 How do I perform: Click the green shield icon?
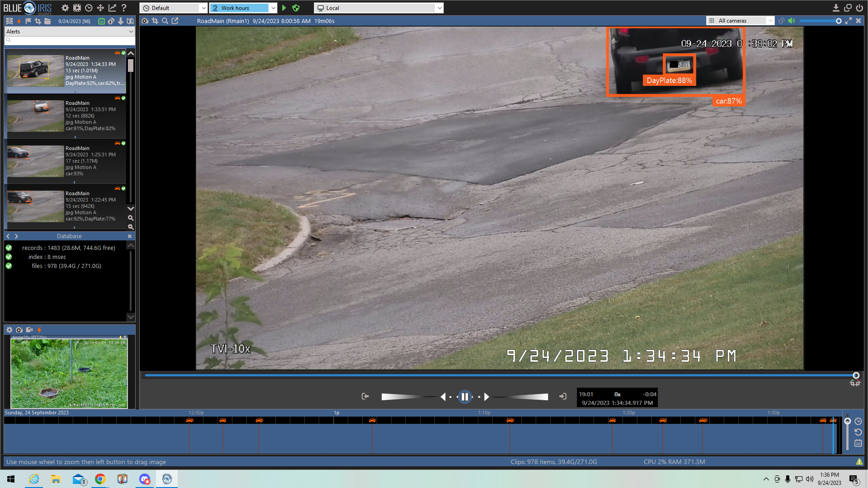pos(296,8)
